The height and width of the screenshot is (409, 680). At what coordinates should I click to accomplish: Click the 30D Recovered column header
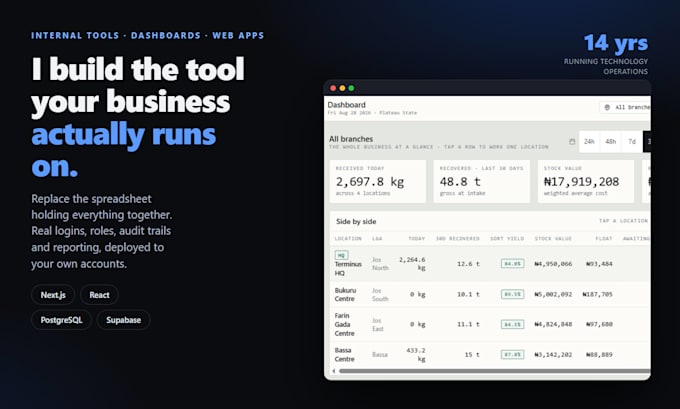tap(458, 239)
